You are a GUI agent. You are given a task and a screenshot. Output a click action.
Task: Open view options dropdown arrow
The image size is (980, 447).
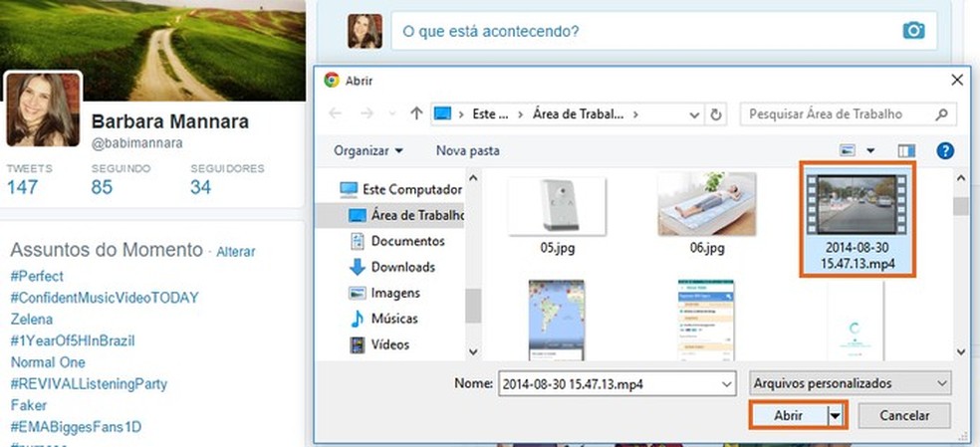[870, 150]
